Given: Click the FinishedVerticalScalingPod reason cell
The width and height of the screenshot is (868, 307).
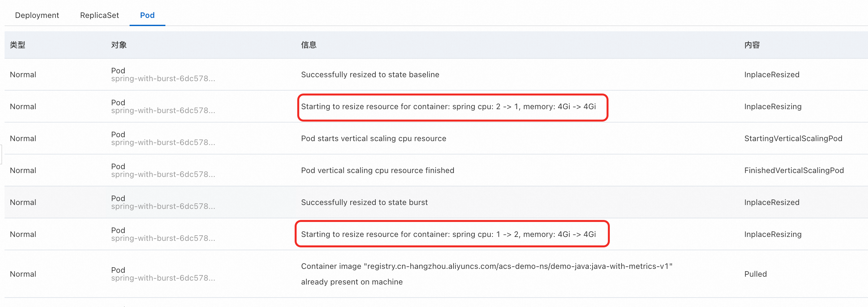Looking at the screenshot, I should (x=794, y=170).
